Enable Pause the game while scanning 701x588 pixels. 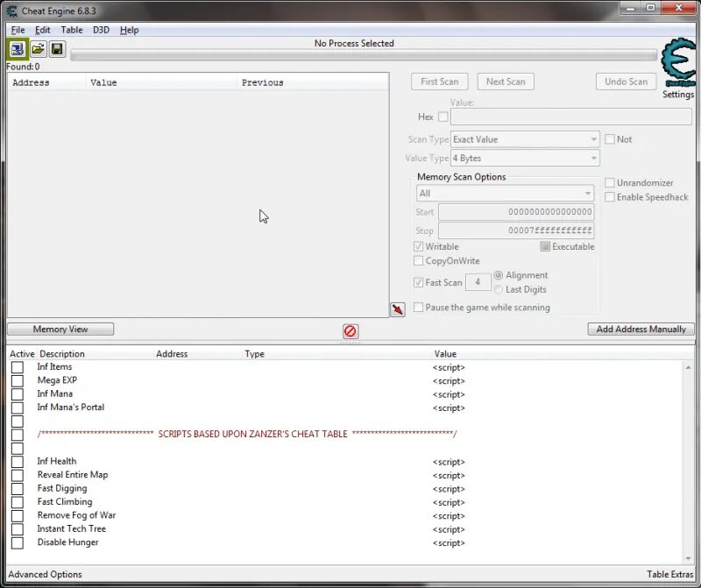(x=419, y=308)
